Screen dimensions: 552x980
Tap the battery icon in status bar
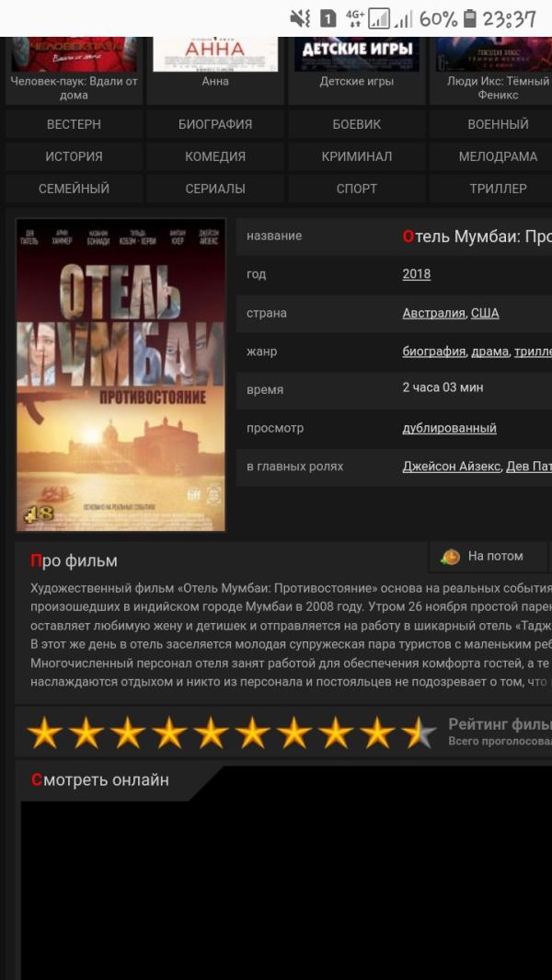coord(469,18)
